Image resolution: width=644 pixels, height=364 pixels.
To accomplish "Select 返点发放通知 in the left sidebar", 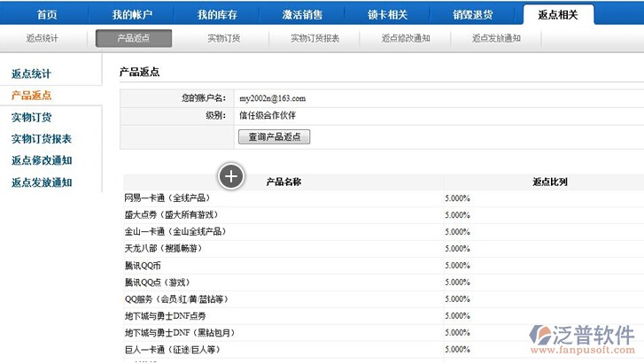I will click(42, 182).
